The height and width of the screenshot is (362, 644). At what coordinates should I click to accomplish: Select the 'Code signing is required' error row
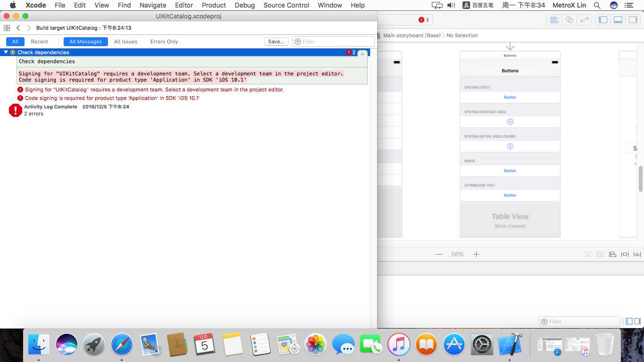(109, 98)
